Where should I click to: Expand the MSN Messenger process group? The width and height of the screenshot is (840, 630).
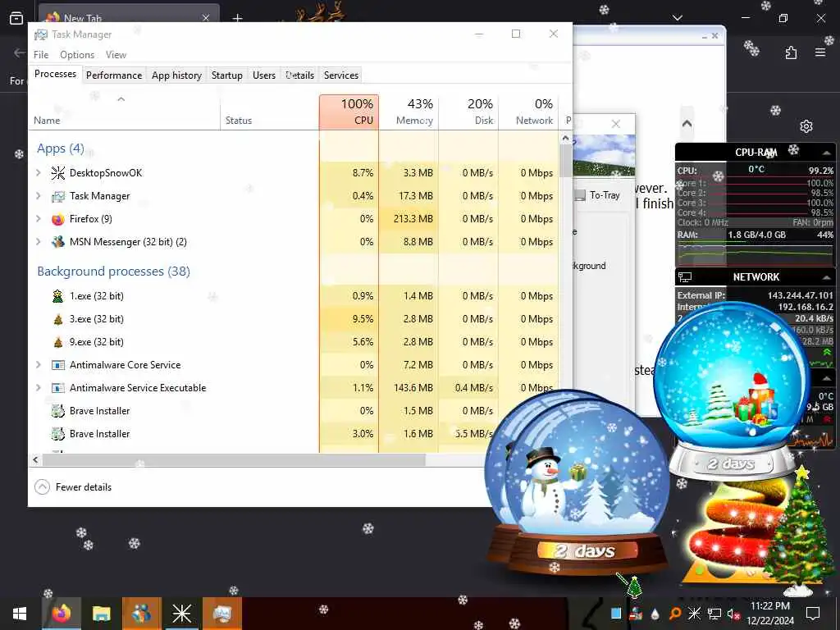39,242
